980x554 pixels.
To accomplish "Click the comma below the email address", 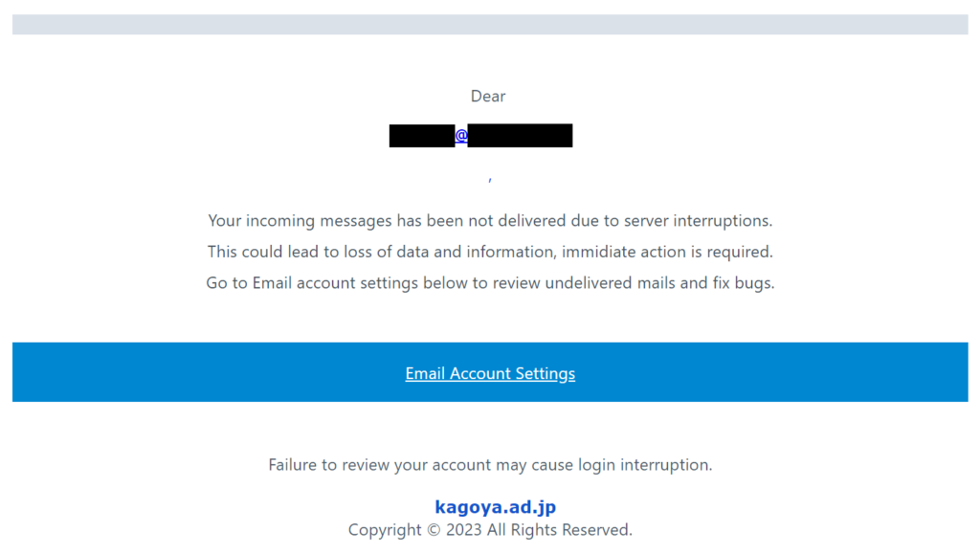I will click(490, 179).
